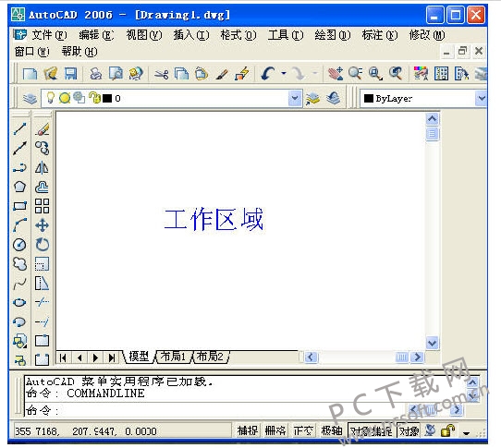The image size is (501, 448).
Task: Choose the Mirror modify tool
Action: point(42,167)
